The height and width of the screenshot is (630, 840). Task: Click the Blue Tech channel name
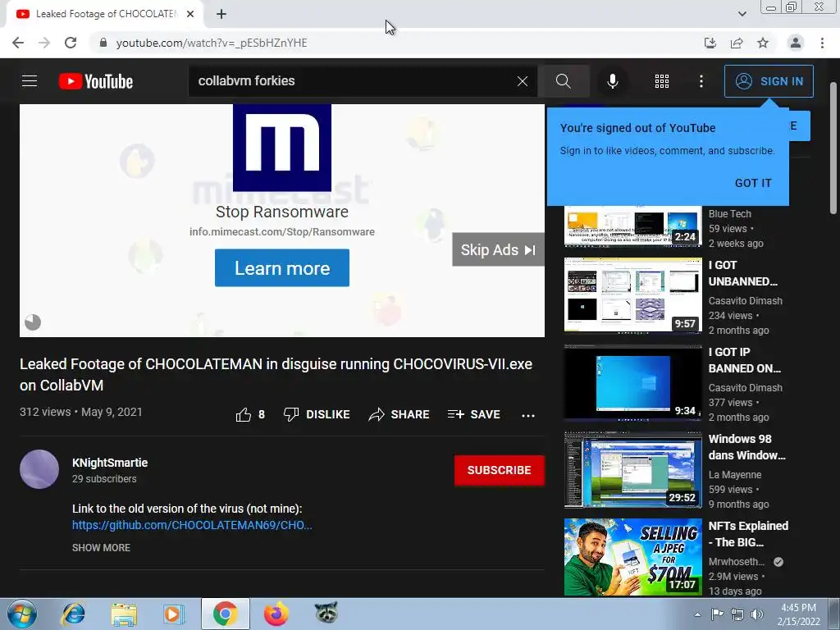[729, 214]
